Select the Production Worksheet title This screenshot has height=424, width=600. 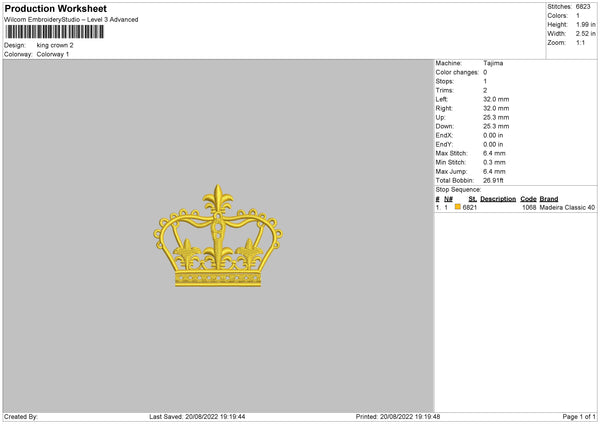[56, 8]
